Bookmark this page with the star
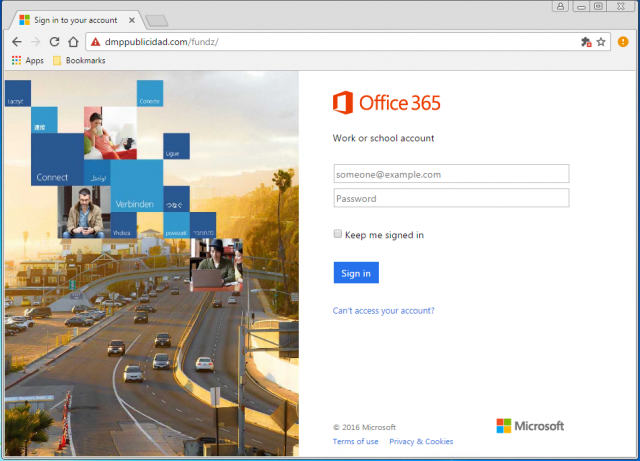The width and height of the screenshot is (640, 461). [x=601, y=42]
